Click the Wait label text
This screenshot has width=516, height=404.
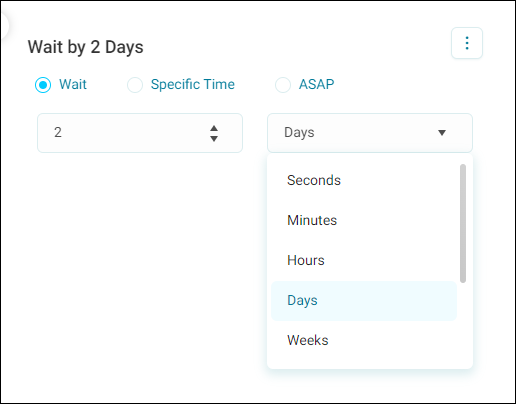[73, 84]
